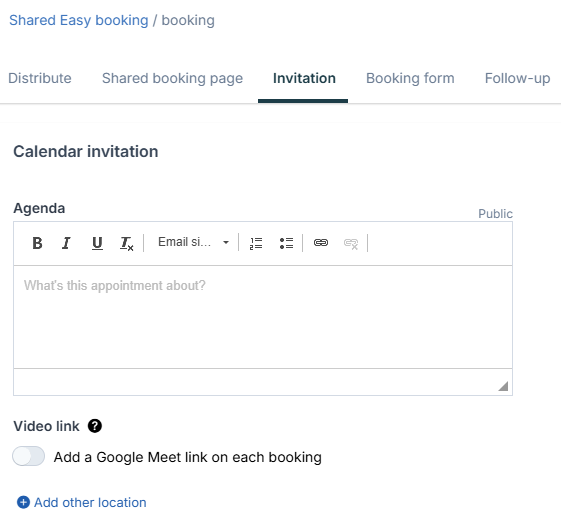Insert a hyperlink in the agenda
The width and height of the screenshot is (561, 521).
tap(321, 243)
